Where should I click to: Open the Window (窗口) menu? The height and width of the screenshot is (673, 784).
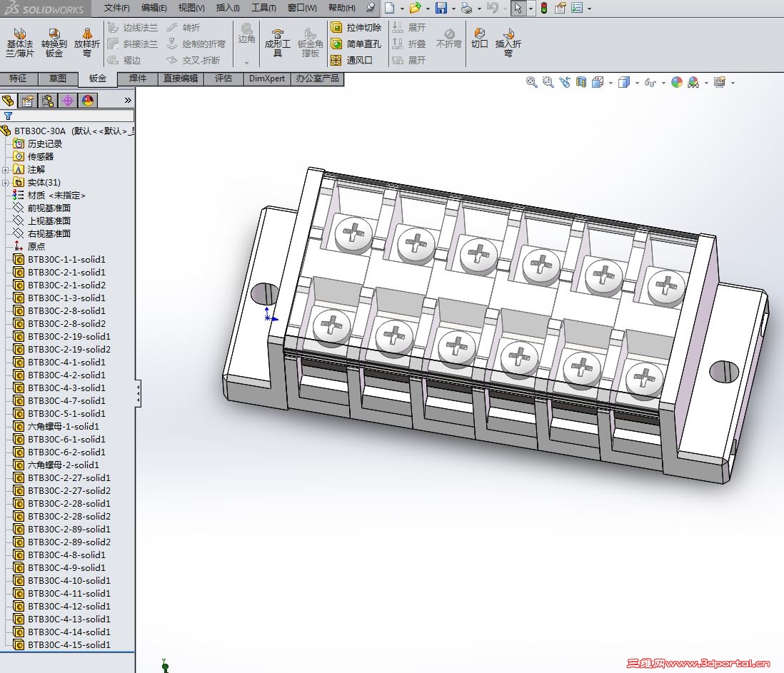click(x=302, y=8)
